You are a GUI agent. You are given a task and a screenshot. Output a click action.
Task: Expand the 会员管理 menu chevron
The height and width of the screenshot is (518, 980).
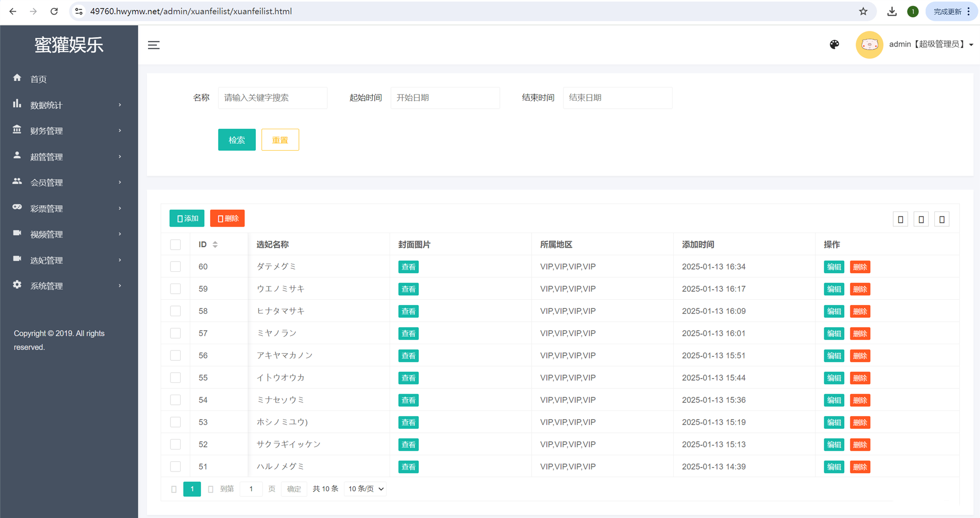tap(120, 182)
